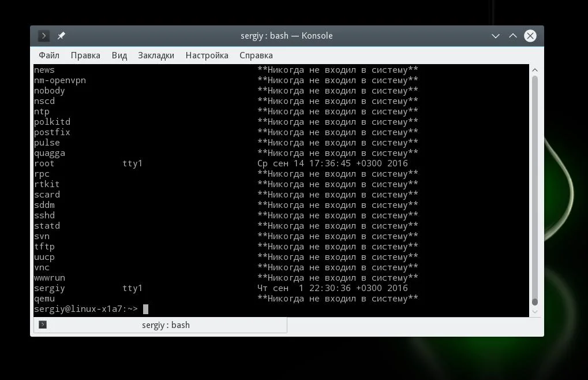Open the Правка menu

coord(85,55)
